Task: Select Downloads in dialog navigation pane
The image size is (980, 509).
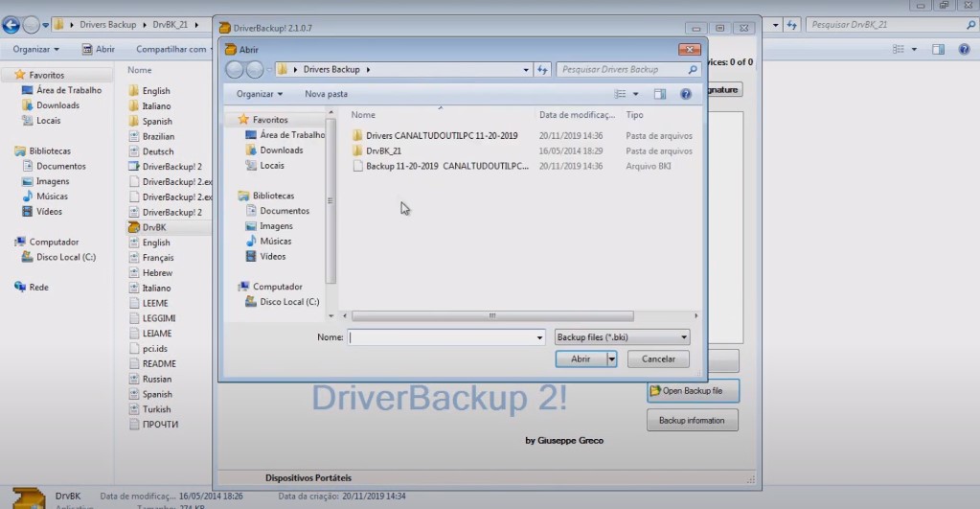Action: pyautogui.click(x=282, y=150)
